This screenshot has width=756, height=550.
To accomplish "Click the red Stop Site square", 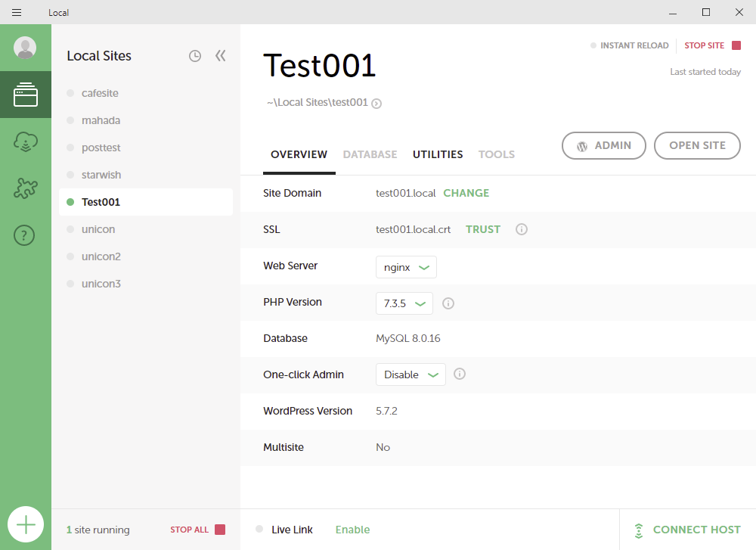I will pos(736,45).
